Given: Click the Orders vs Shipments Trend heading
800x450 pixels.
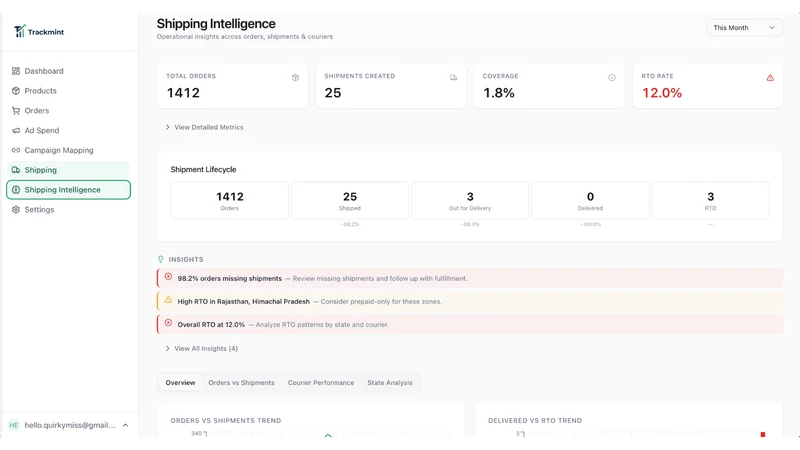Looking at the screenshot, I should [x=226, y=420].
